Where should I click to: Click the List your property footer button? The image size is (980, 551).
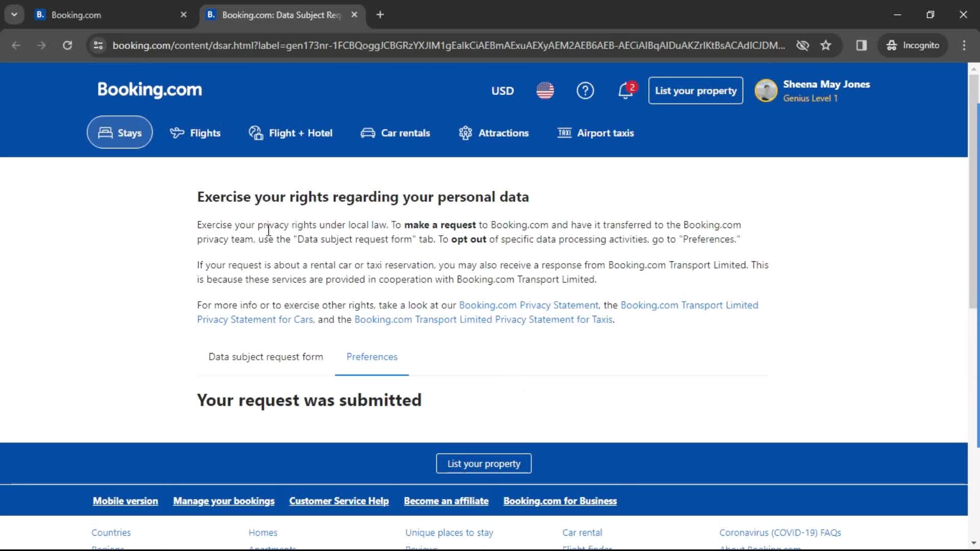[483, 463]
